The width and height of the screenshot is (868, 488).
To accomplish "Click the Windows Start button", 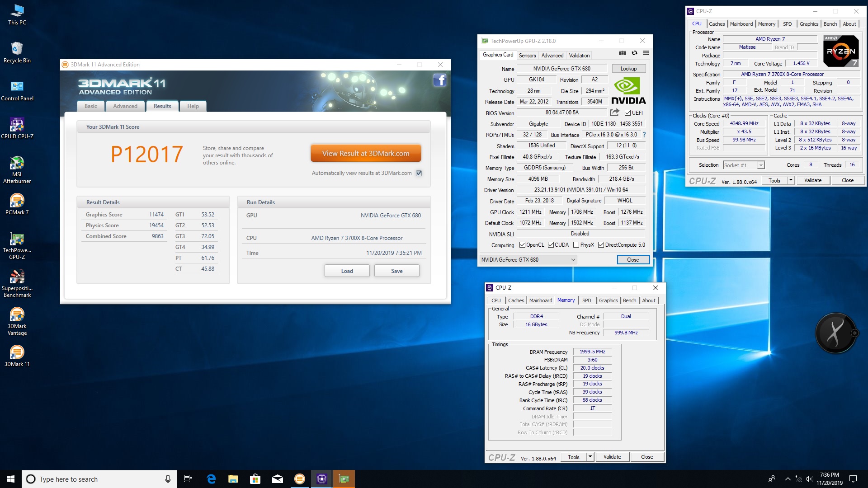I will pyautogui.click(x=11, y=479).
